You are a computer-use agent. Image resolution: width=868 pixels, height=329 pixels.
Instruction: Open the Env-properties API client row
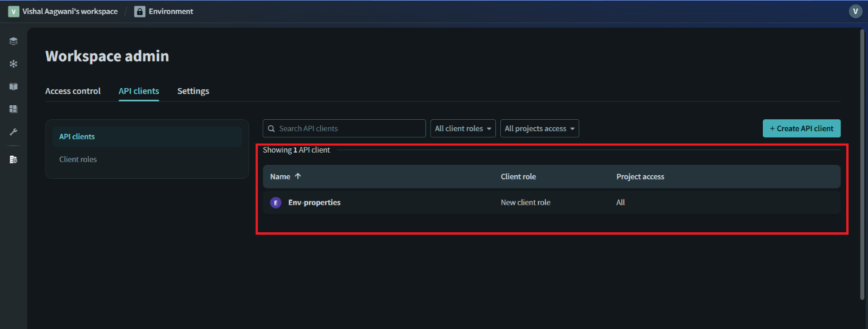pyautogui.click(x=314, y=203)
